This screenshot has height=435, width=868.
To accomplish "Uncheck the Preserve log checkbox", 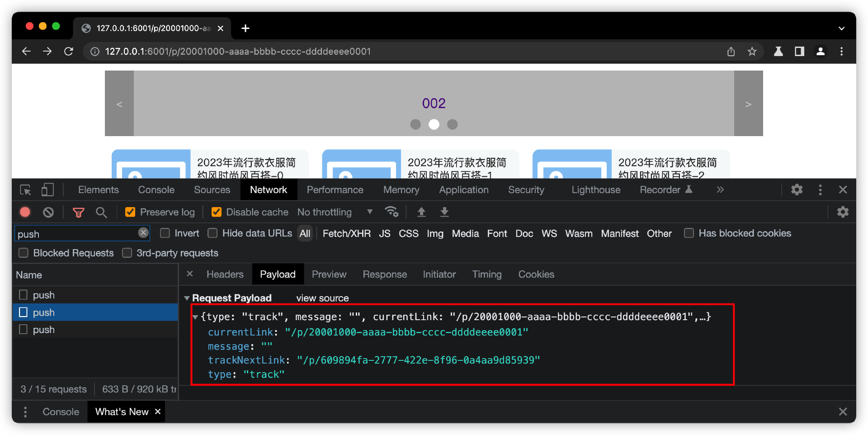I will pyautogui.click(x=130, y=212).
